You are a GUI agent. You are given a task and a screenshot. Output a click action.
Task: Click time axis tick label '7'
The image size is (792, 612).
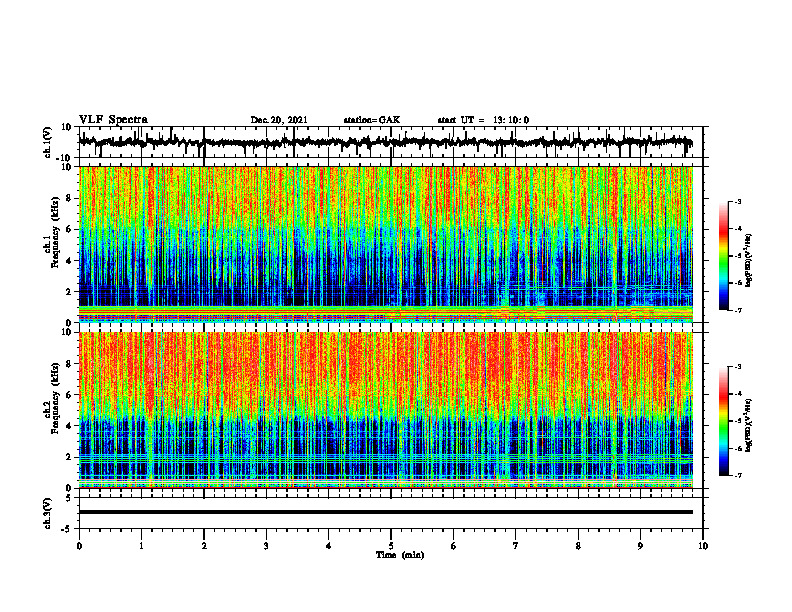(516, 546)
